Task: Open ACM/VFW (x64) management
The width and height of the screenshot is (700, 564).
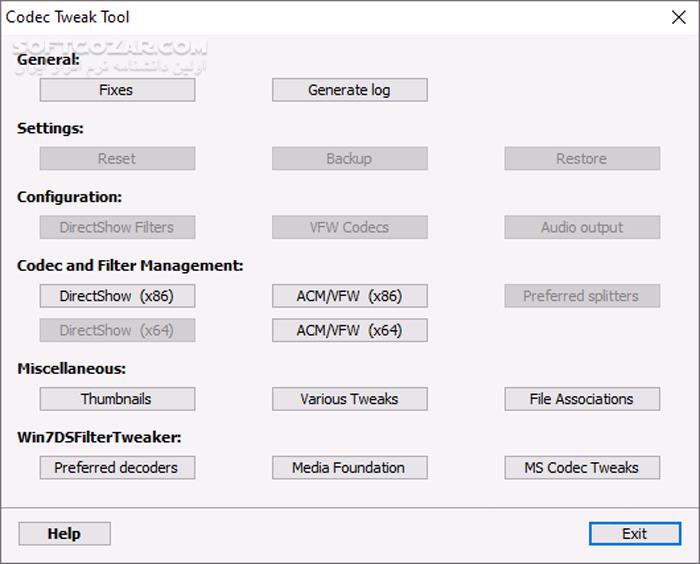Action: pyautogui.click(x=350, y=330)
